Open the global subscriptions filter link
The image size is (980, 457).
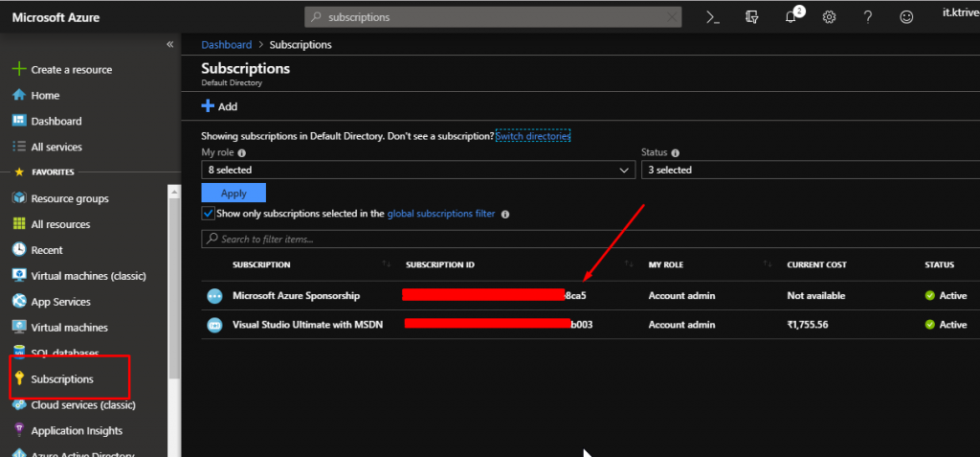[441, 214]
